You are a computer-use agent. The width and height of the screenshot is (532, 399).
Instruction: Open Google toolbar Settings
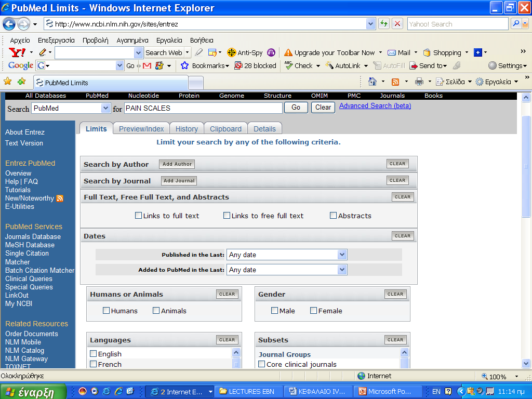(508, 65)
